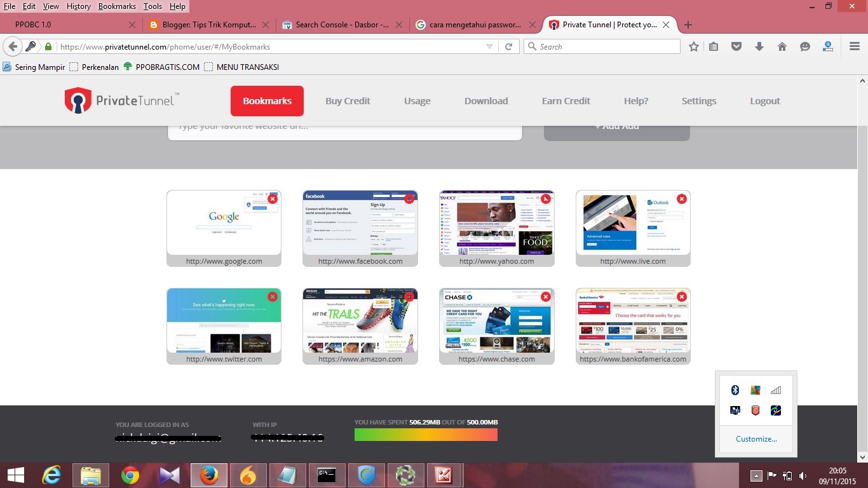Remove the google.com bookmark
Image resolution: width=868 pixels, height=488 pixels.
click(273, 199)
